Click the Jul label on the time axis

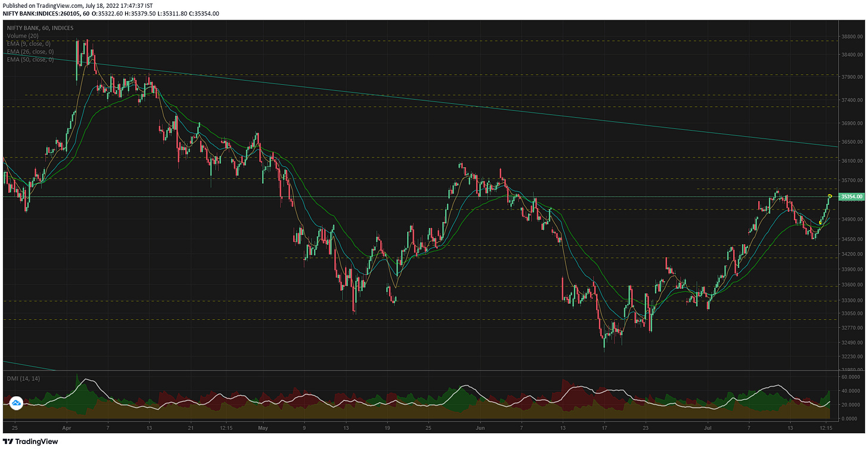click(708, 429)
